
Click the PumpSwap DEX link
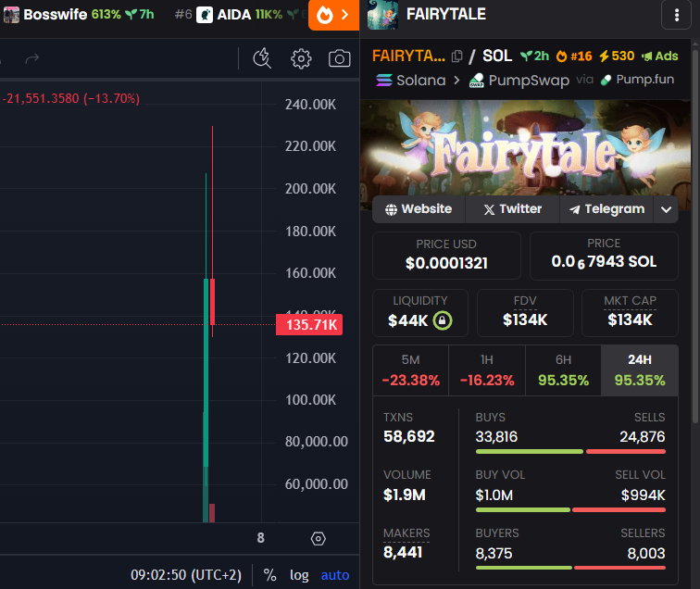[x=519, y=81]
